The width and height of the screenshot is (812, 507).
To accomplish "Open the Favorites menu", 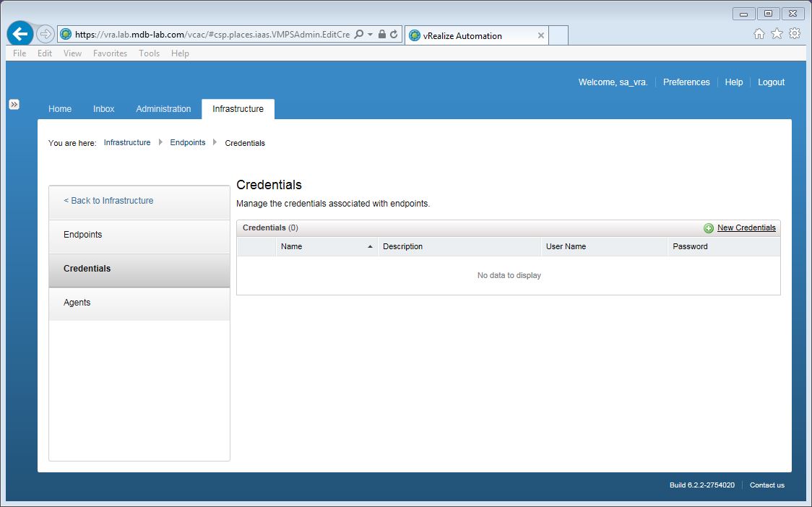I will click(110, 53).
